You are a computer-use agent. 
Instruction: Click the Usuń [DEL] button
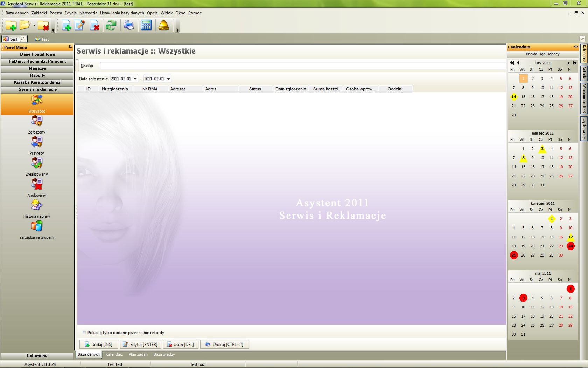pos(181,345)
